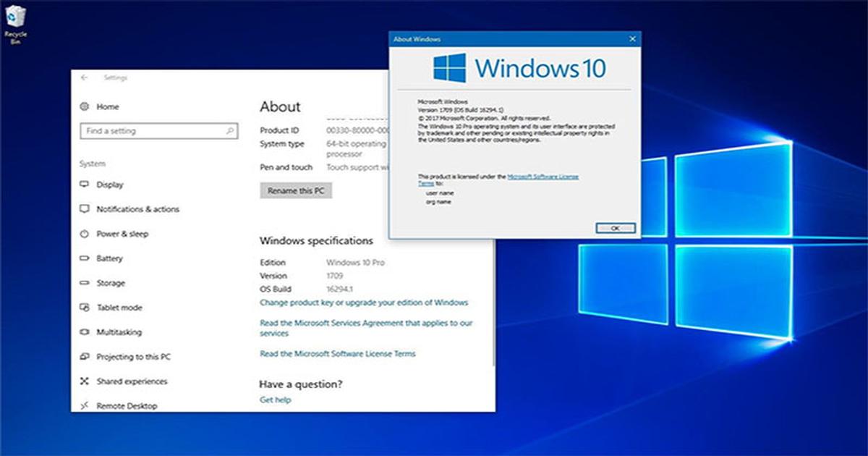Click the Windows specifications heading
Image resolution: width=868 pixels, height=456 pixels.
pos(316,240)
